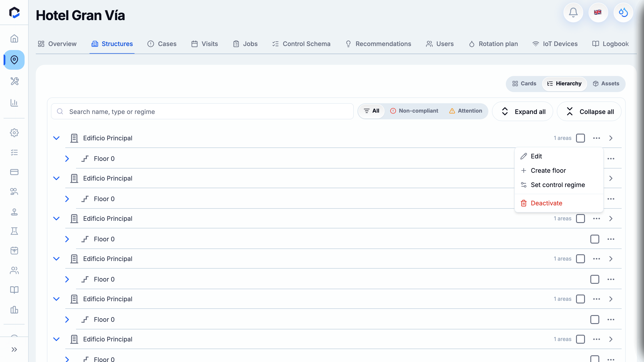The height and width of the screenshot is (362, 644).
Task: Open the open book sidebar icon
Action: 14,290
